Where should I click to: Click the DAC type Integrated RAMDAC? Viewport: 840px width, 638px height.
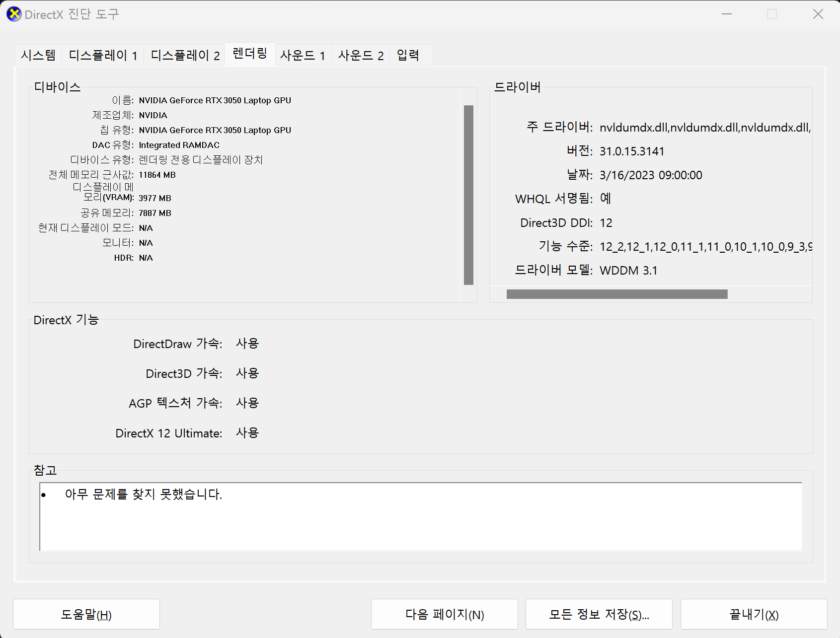click(179, 145)
